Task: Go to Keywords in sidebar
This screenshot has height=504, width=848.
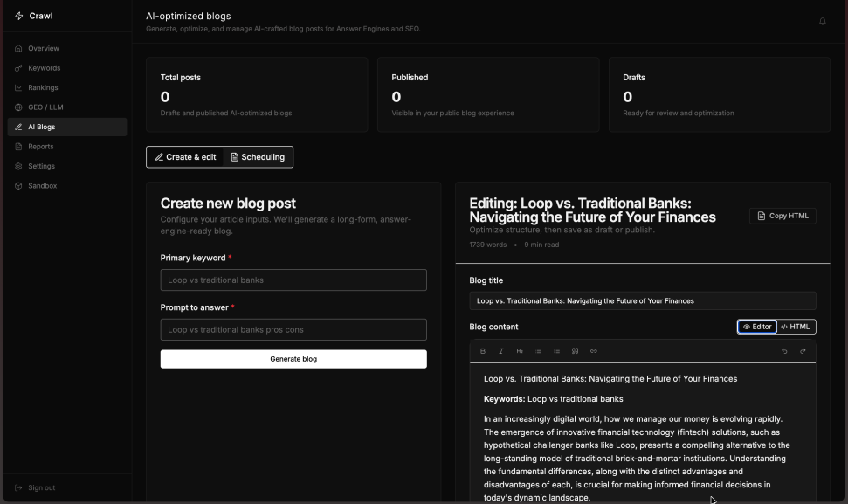Action: (67, 68)
